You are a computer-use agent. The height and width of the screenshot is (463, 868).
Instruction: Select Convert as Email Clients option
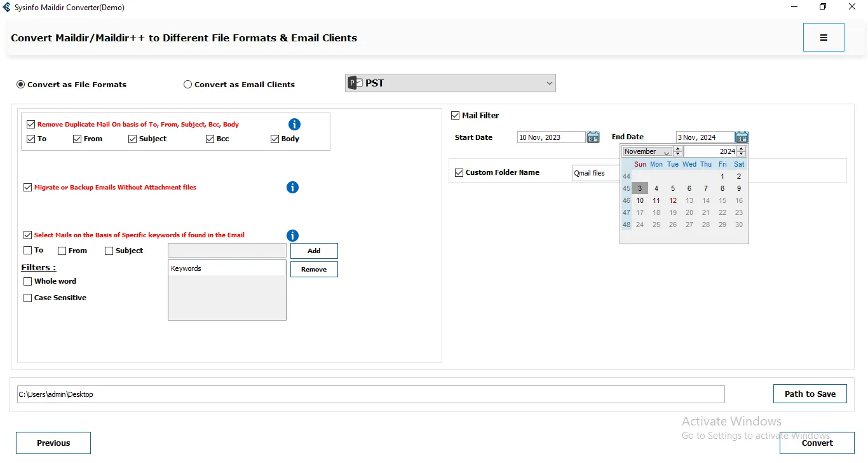(188, 85)
